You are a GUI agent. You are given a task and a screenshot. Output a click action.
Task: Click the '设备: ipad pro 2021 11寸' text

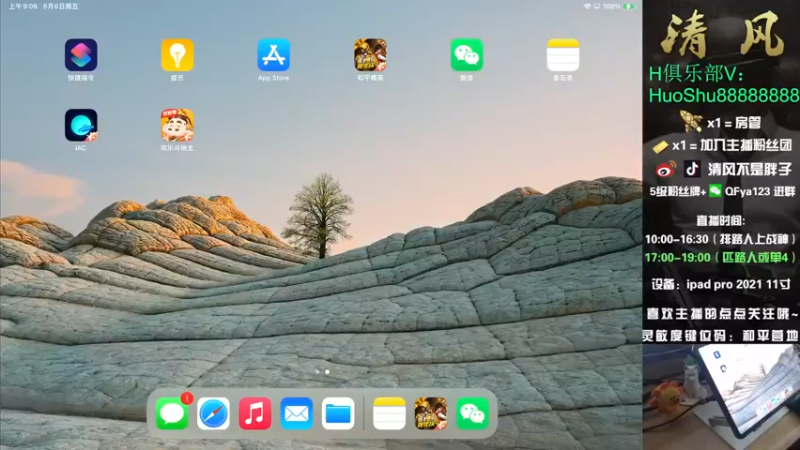[x=721, y=284]
